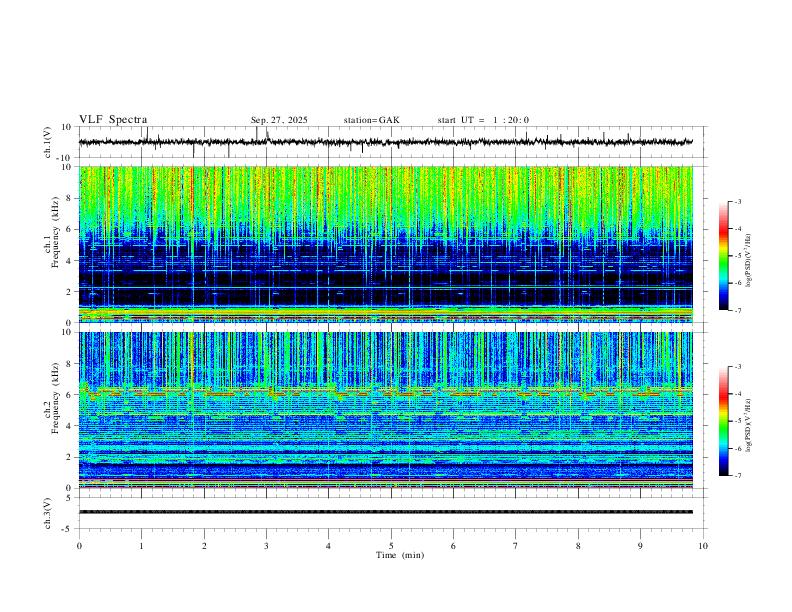Screen dimensions: 792x612
Task: Click the ch.2 color bar log(PSD) label
Action: (x=748, y=425)
